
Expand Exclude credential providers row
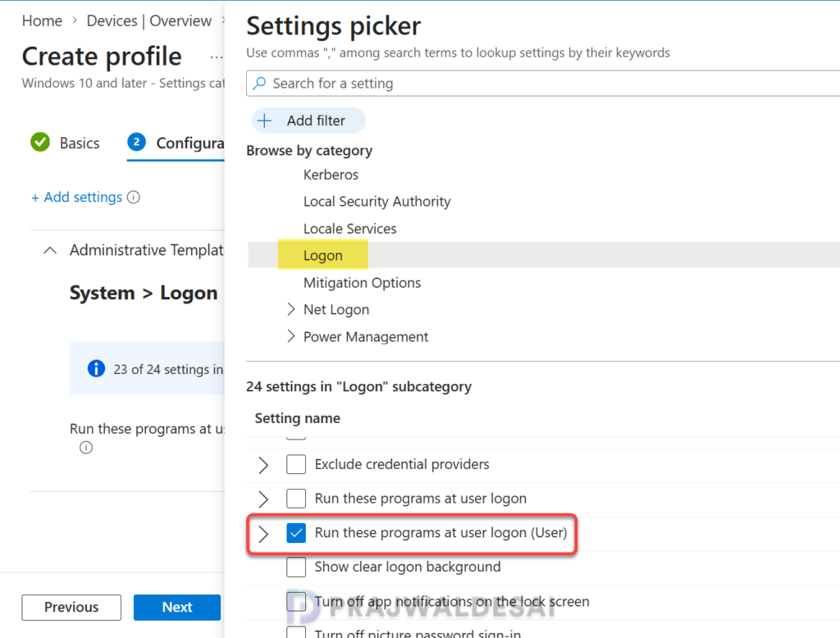point(263,464)
